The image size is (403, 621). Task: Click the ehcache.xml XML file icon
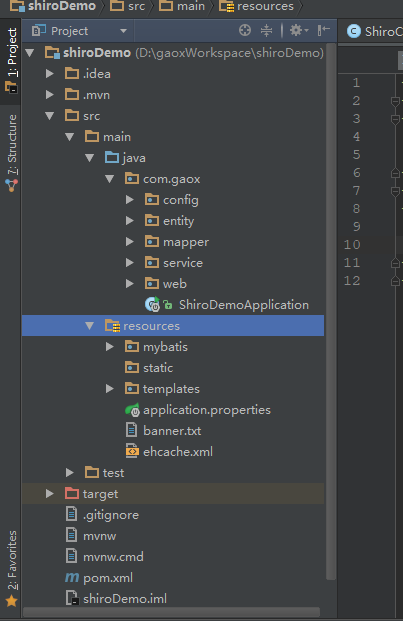click(x=131, y=451)
